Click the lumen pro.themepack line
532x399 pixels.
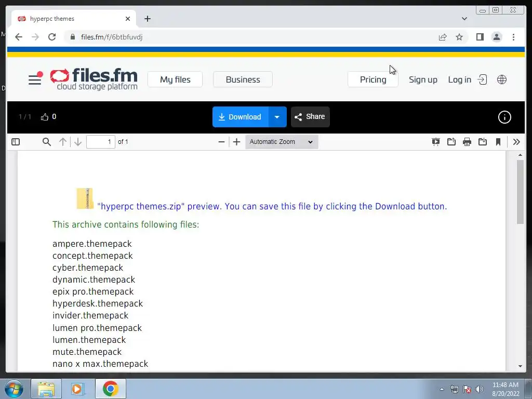[x=97, y=328]
